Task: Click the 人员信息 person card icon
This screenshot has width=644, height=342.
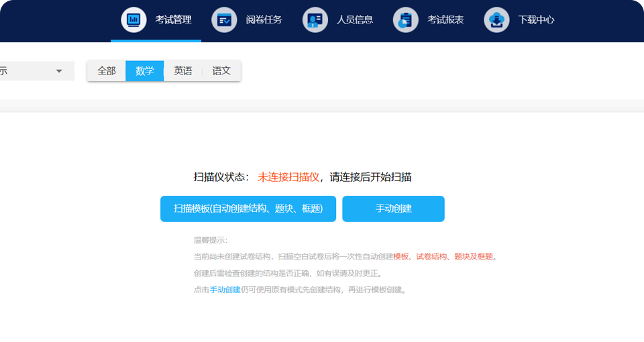Action: [x=315, y=19]
